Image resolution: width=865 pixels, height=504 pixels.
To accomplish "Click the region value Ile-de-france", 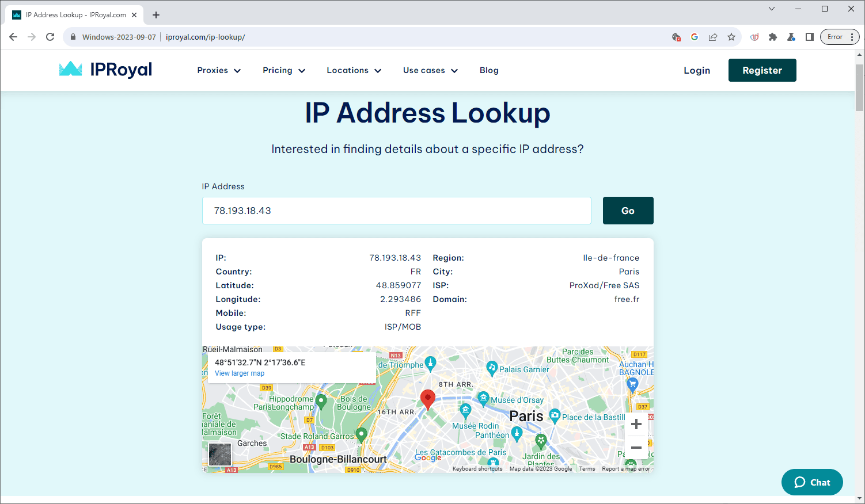I will pyautogui.click(x=611, y=258).
